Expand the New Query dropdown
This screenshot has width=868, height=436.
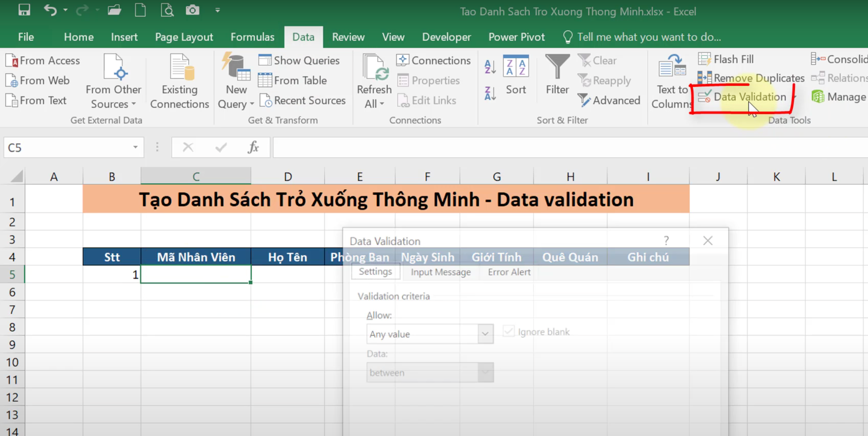pos(236,97)
